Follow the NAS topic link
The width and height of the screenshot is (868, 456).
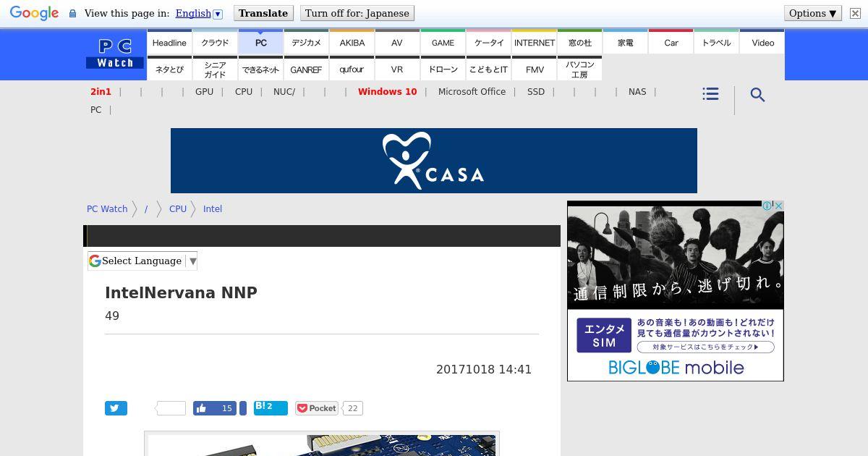637,92
